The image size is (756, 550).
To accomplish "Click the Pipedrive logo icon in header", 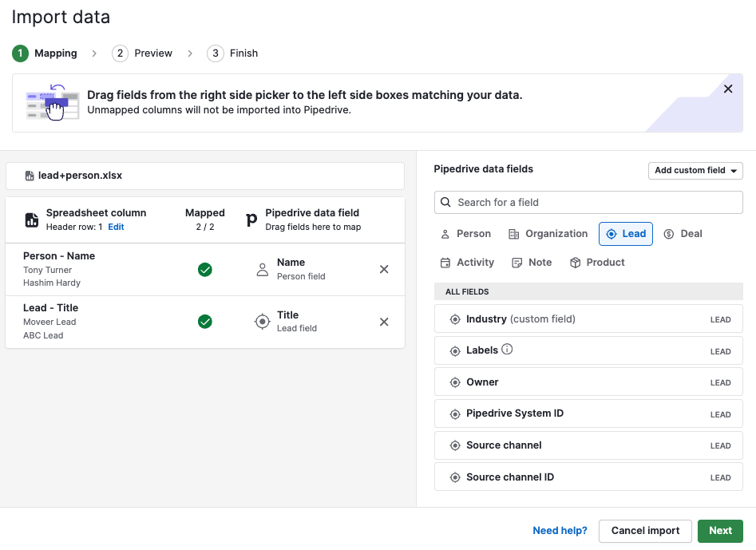I will pos(251,220).
